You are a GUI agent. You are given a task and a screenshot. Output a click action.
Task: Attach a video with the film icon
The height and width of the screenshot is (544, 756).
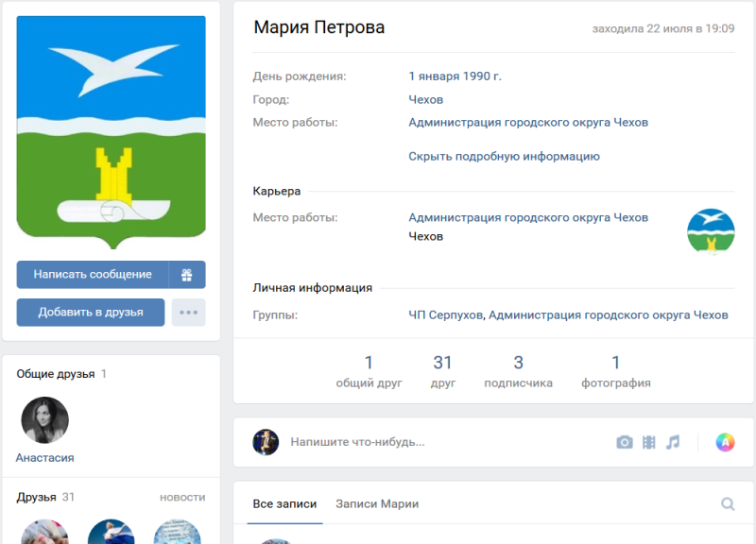point(649,442)
